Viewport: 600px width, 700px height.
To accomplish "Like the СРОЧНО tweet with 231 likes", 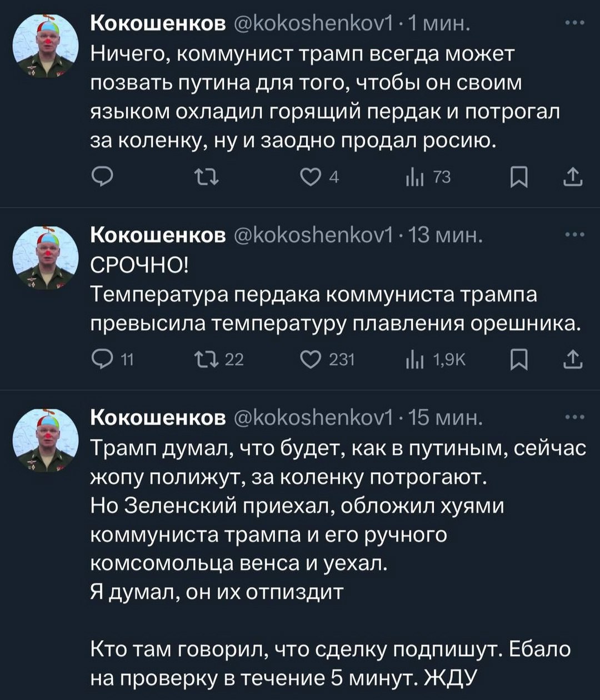I will pyautogui.click(x=307, y=360).
